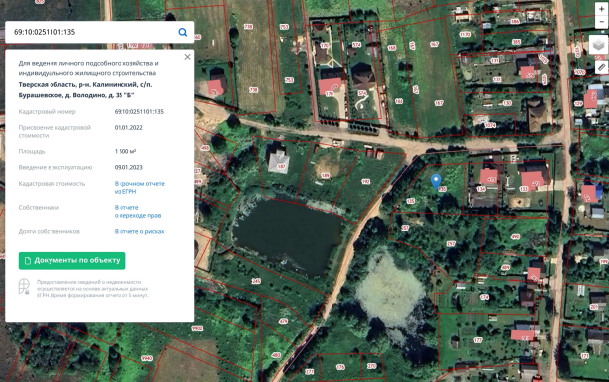The height and width of the screenshot is (382, 609).
Task: Click parcel label 187 on map
Action: point(282,167)
